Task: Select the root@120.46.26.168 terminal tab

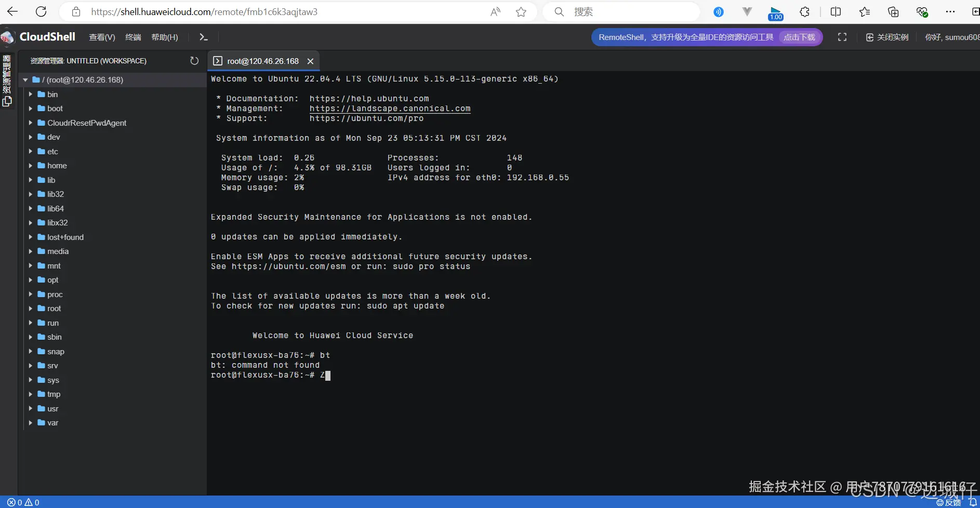Action: pyautogui.click(x=263, y=61)
